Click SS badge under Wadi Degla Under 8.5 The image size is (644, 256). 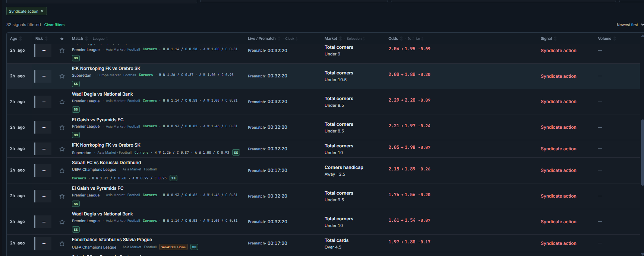coord(76,109)
